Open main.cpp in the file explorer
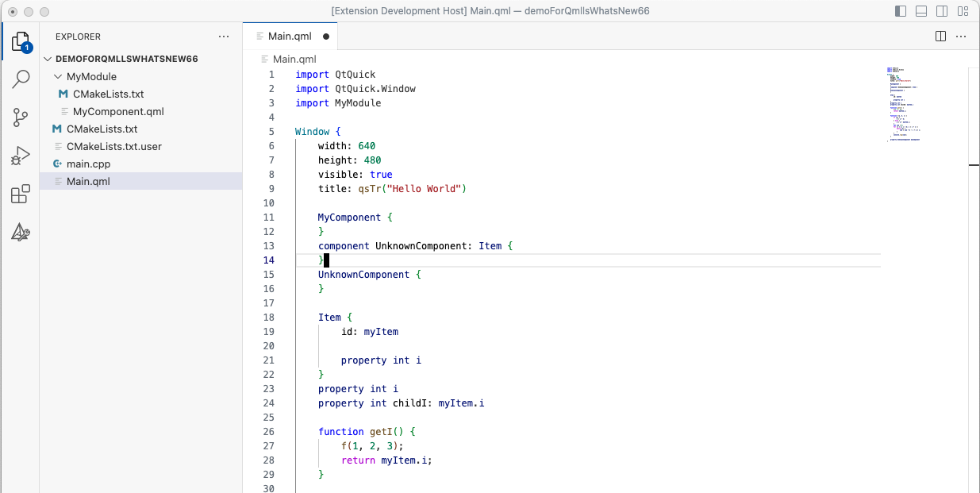This screenshot has width=980, height=493. [x=88, y=164]
